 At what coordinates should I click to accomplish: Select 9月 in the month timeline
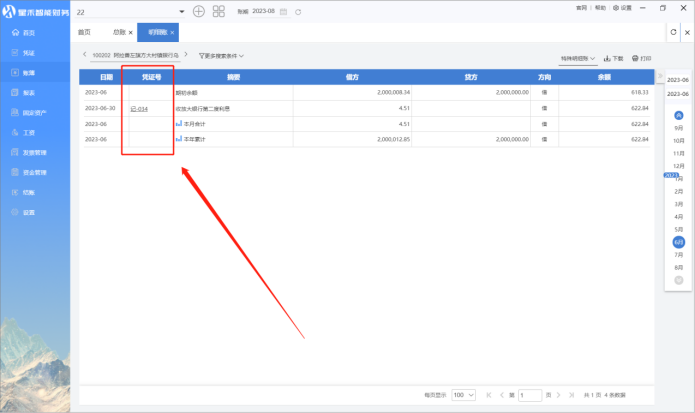pos(679,129)
